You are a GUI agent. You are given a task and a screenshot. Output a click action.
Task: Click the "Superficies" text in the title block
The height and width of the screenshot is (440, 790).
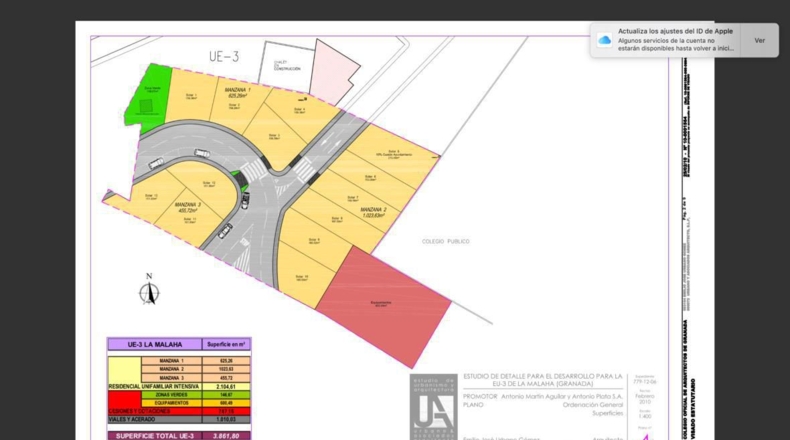point(607,413)
